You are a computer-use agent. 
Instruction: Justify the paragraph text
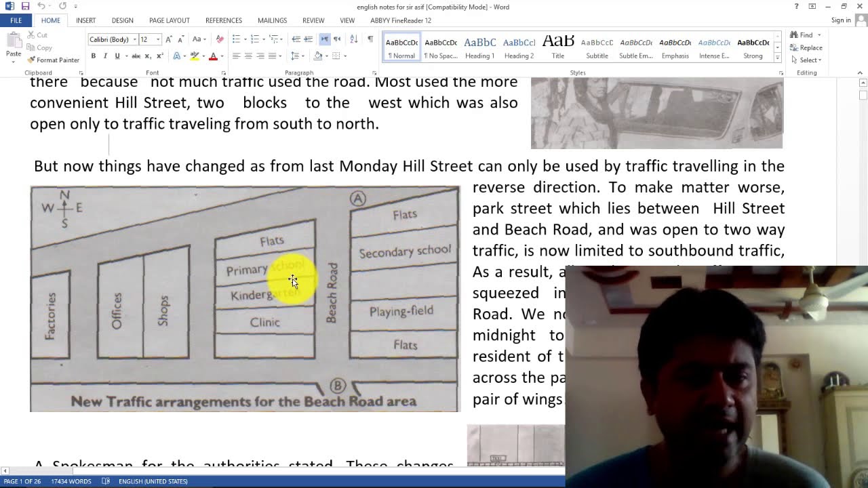[273, 56]
